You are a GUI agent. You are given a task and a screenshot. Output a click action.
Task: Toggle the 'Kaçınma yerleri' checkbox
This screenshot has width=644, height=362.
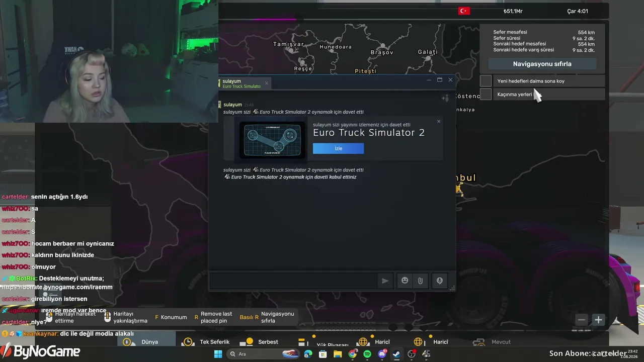point(486,94)
